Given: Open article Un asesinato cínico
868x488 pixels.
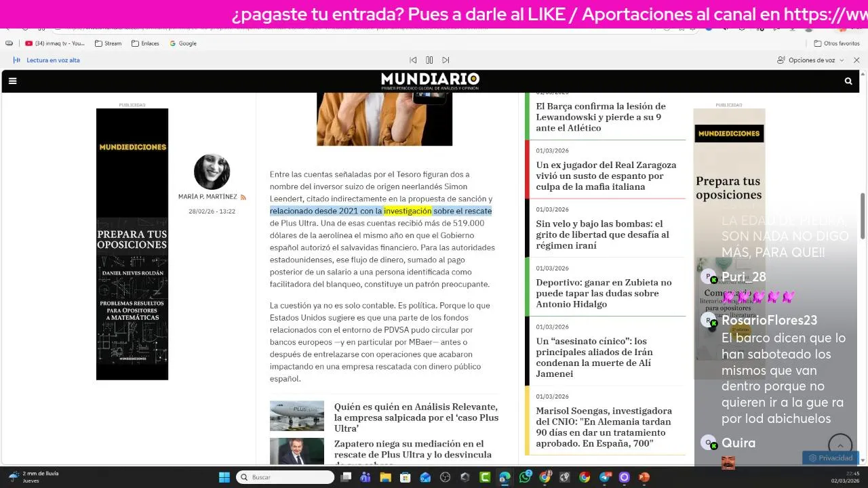Looking at the screenshot, I should click(594, 357).
